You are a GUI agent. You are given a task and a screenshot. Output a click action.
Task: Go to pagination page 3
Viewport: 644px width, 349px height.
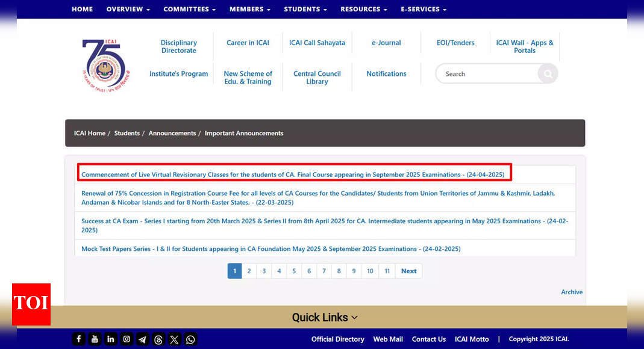pyautogui.click(x=264, y=271)
